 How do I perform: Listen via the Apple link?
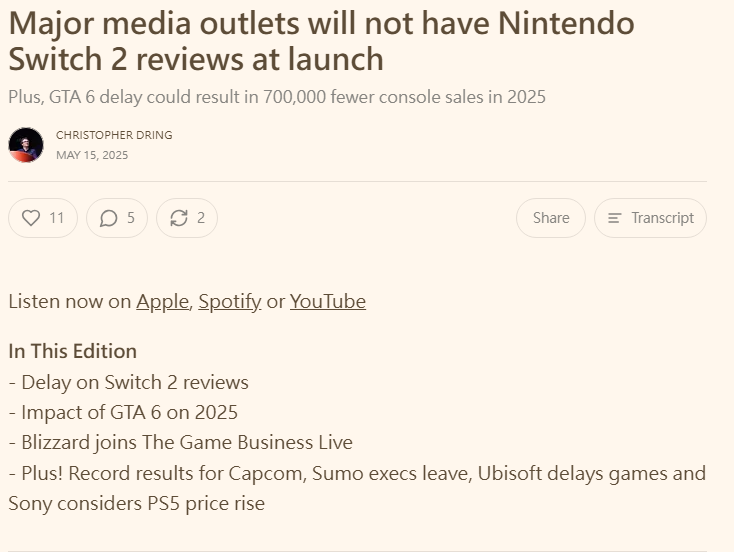click(162, 301)
